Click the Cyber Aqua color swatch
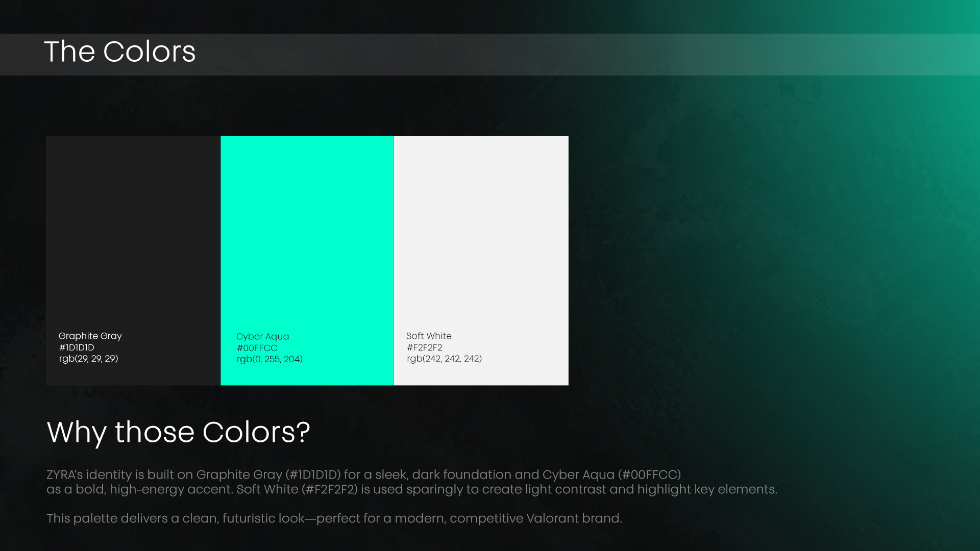 307,230
